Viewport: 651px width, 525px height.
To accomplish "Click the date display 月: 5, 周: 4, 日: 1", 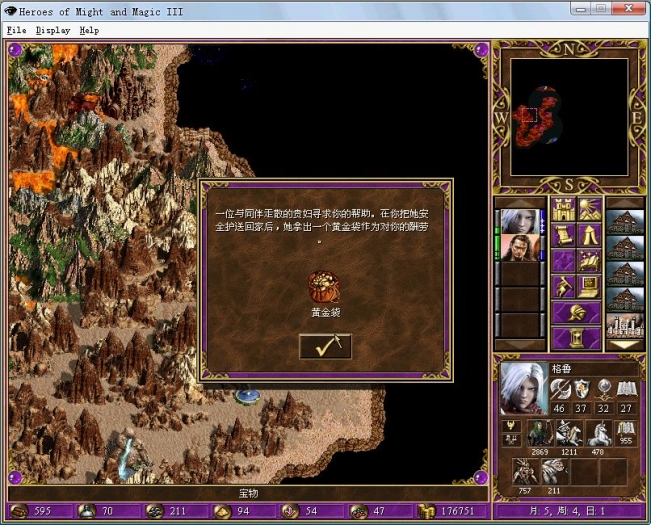I will point(568,511).
